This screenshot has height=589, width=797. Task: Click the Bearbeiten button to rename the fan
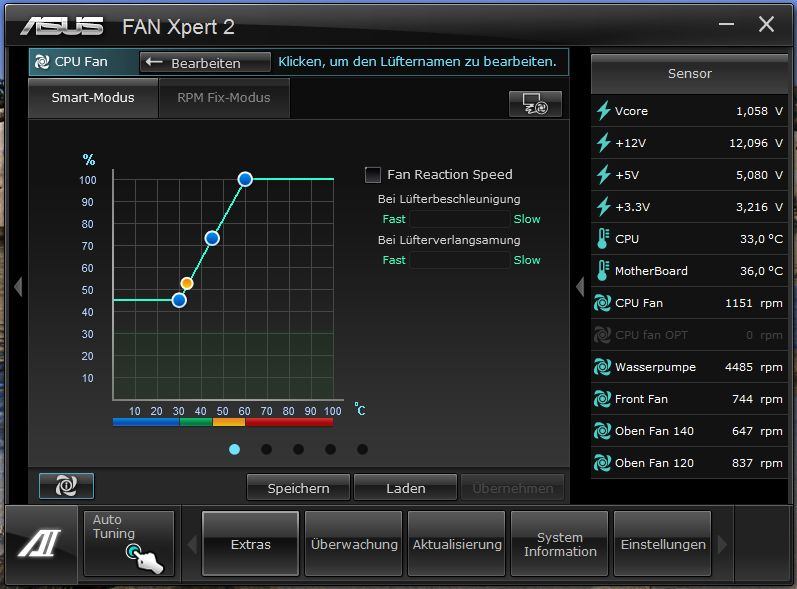[205, 63]
